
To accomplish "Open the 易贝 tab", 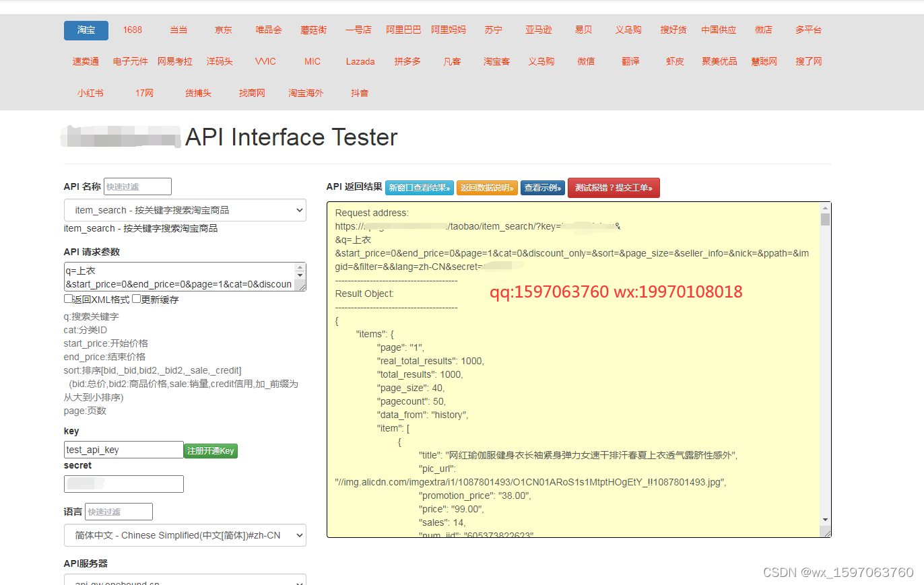I will pyautogui.click(x=584, y=30).
